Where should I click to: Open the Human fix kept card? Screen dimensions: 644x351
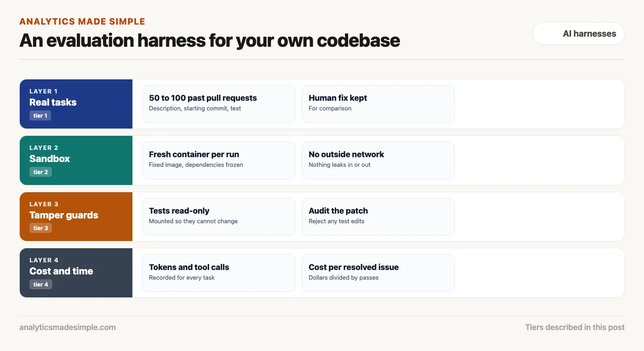(x=378, y=104)
